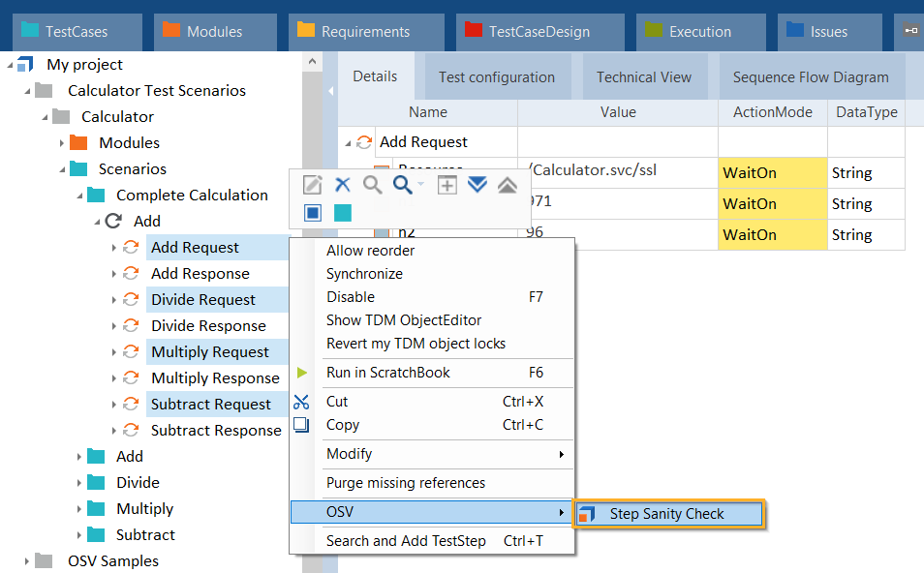Viewport: 924px width, 573px height.
Task: Click the plus box icon in mini toolbar
Action: pyautogui.click(x=447, y=185)
